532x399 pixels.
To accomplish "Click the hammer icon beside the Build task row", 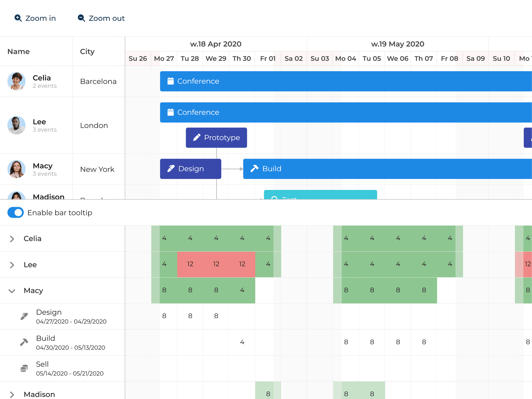I will (x=24, y=342).
